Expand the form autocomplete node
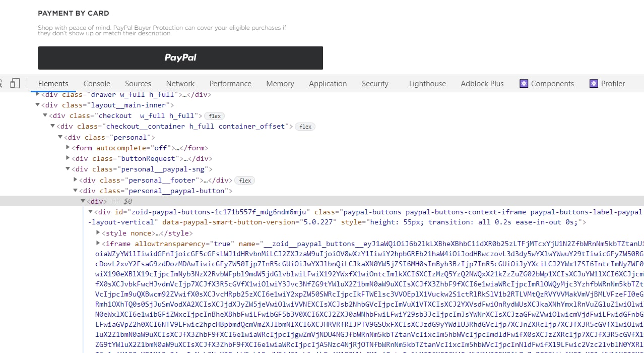 [68, 148]
